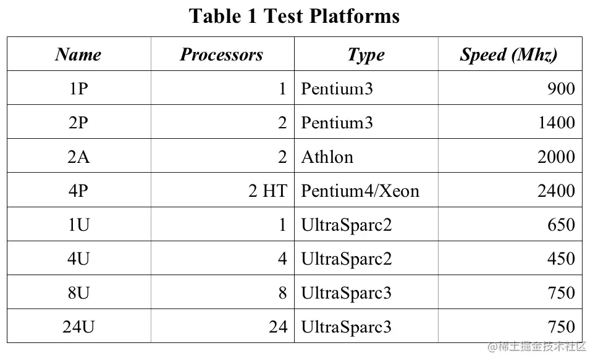Select the Processors column header
Image resolution: width=598 pixels, height=364 pixels.
222,54
